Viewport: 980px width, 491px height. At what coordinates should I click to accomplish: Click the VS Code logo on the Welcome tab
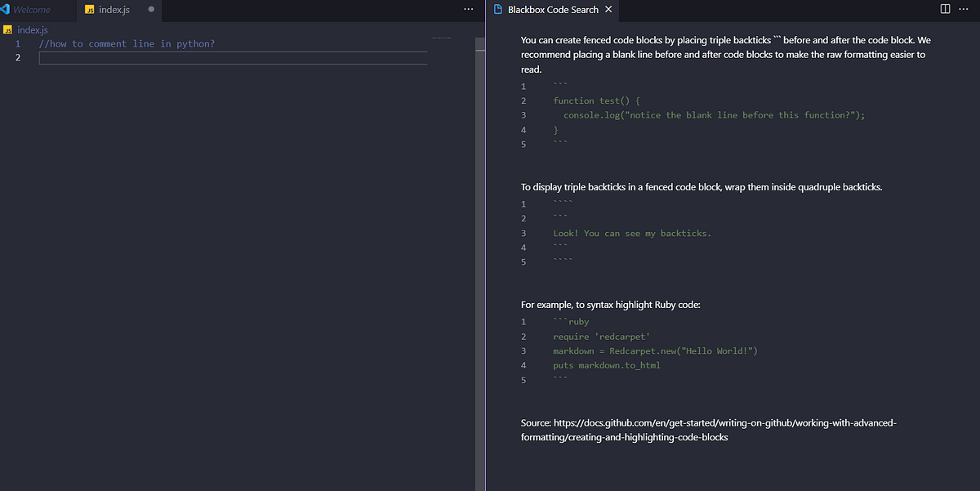(7, 11)
